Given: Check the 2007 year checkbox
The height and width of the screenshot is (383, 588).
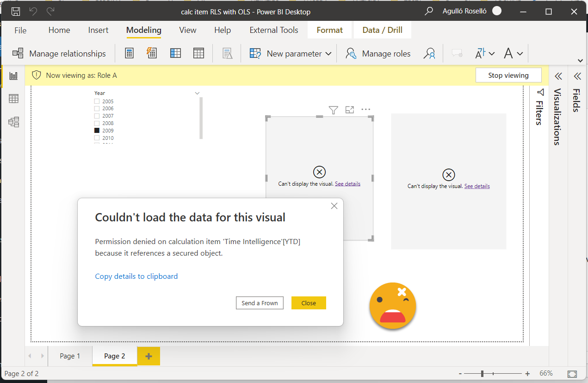Looking at the screenshot, I should pos(97,116).
